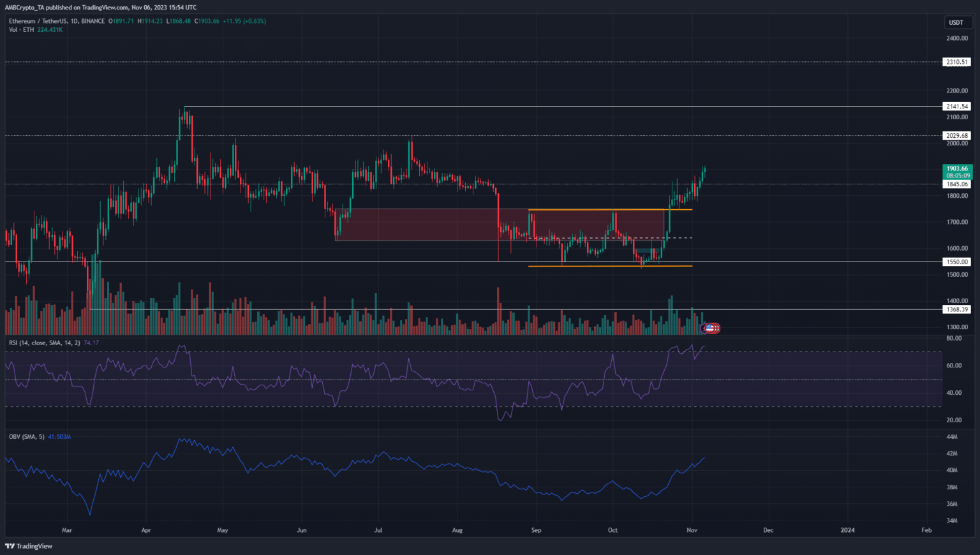980x555 pixels.
Task: Click the AMBCrypto_TA published header text
Action: (x=101, y=8)
